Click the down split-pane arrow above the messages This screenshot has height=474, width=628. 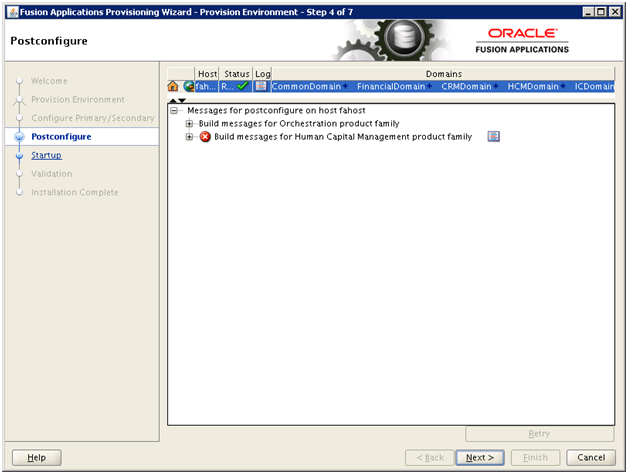point(182,100)
